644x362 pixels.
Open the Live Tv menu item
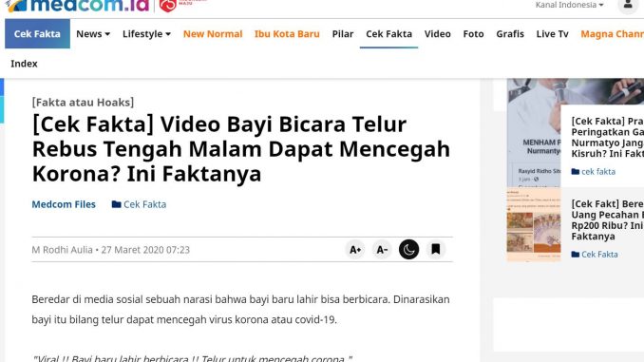click(x=553, y=33)
